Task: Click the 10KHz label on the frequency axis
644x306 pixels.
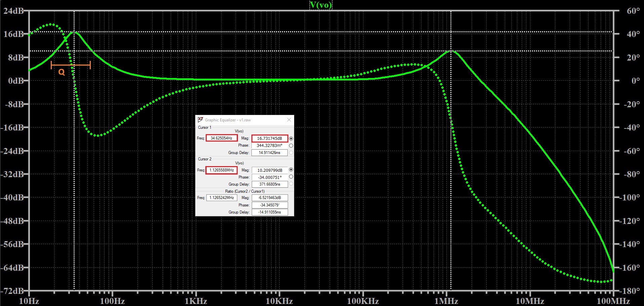Action: [x=279, y=301]
